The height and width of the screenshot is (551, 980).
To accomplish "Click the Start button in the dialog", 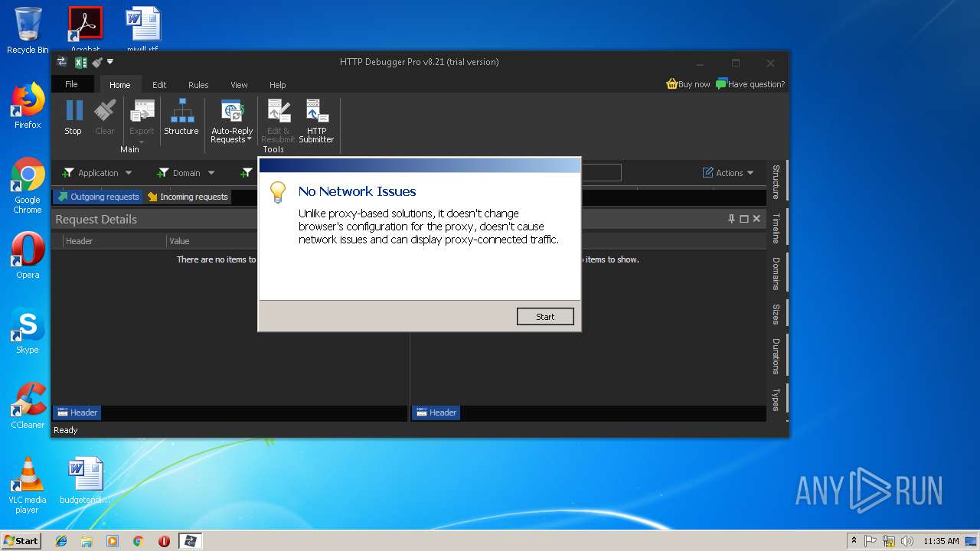I will (545, 317).
